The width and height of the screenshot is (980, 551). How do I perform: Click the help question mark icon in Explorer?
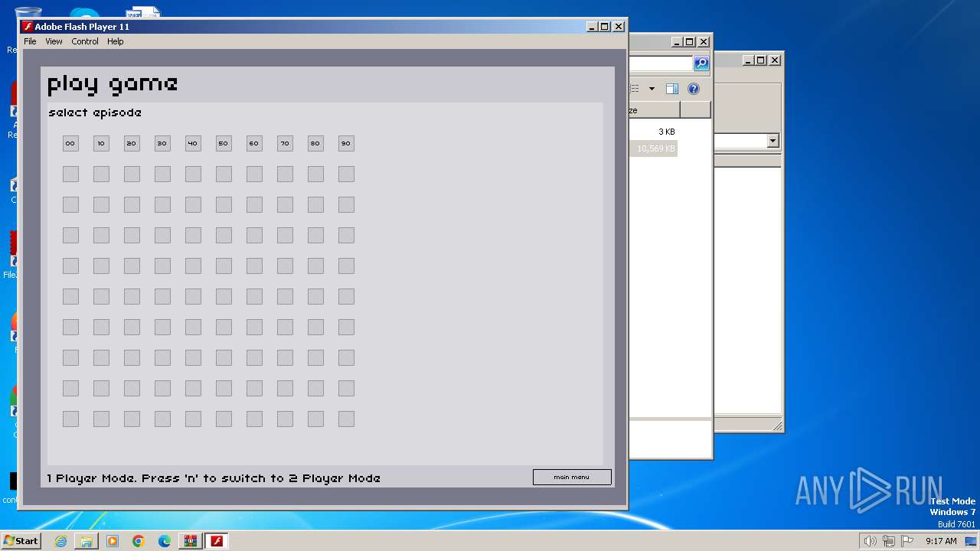(693, 89)
